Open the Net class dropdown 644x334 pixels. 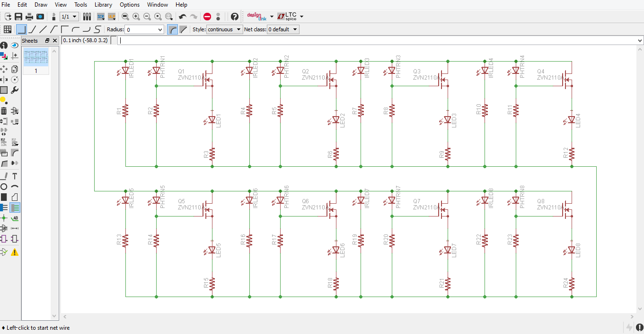[x=282, y=29]
